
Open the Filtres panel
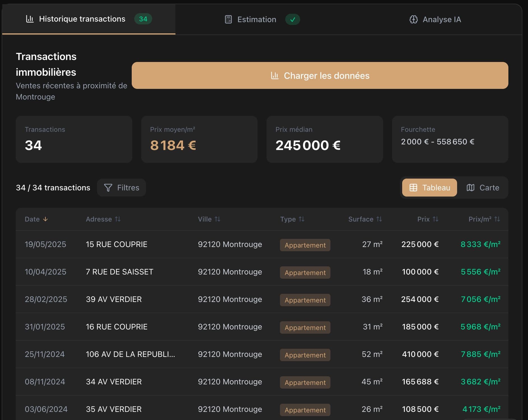121,188
